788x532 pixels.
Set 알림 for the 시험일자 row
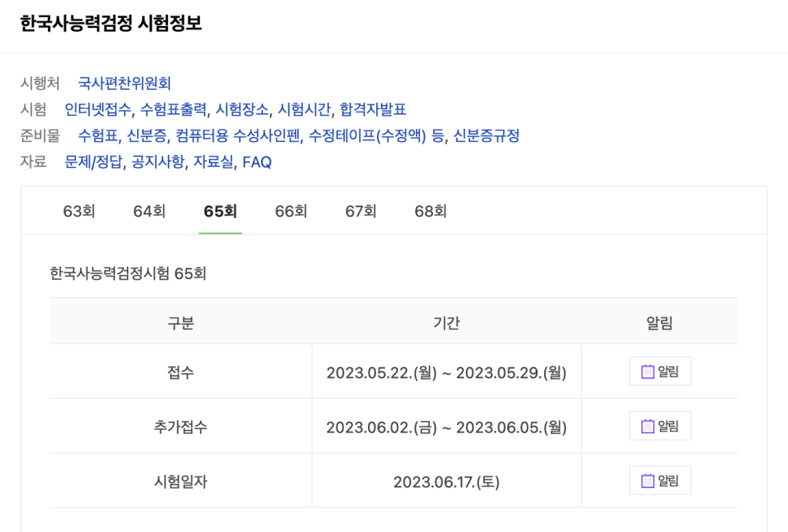coord(660,481)
